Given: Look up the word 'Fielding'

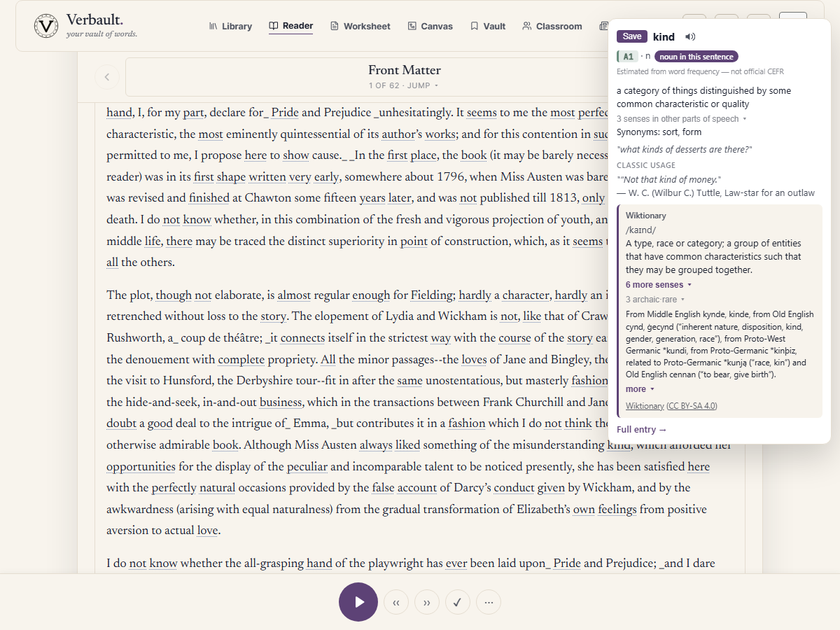Looking at the screenshot, I should (431, 295).
